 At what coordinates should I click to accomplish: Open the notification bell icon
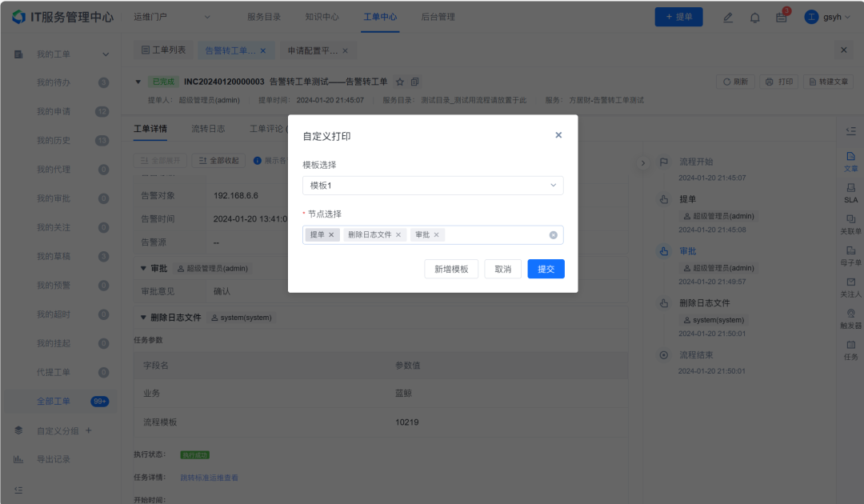[x=755, y=18]
